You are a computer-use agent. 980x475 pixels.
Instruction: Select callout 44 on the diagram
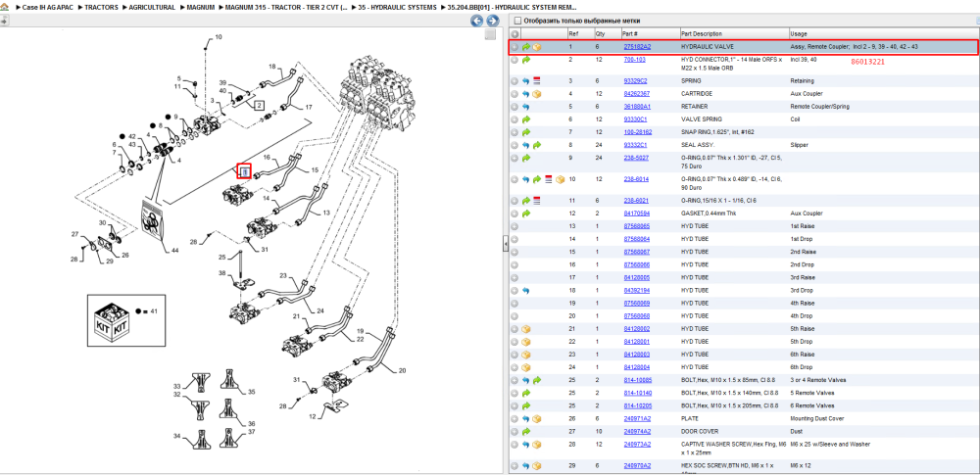tap(174, 250)
